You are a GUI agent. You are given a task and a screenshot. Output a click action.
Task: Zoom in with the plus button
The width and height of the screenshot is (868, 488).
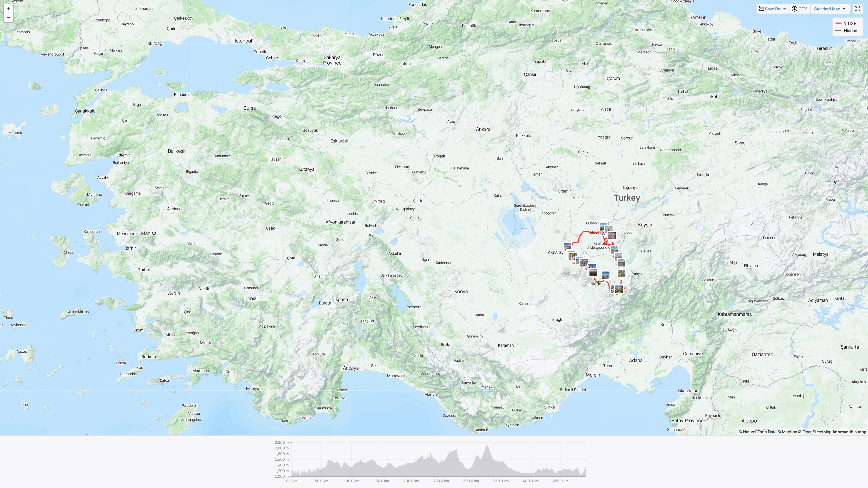pos(8,9)
